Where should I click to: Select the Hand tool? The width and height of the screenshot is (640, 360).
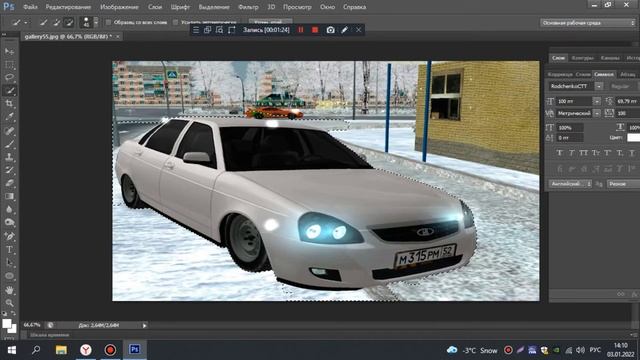(x=9, y=290)
